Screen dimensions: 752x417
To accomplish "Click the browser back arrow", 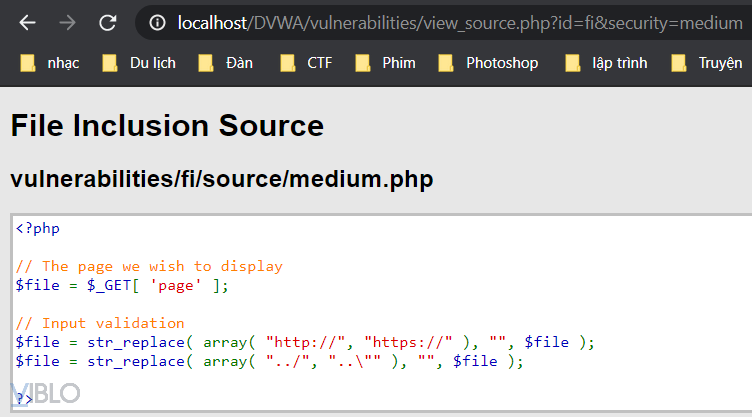I will pyautogui.click(x=28, y=22).
